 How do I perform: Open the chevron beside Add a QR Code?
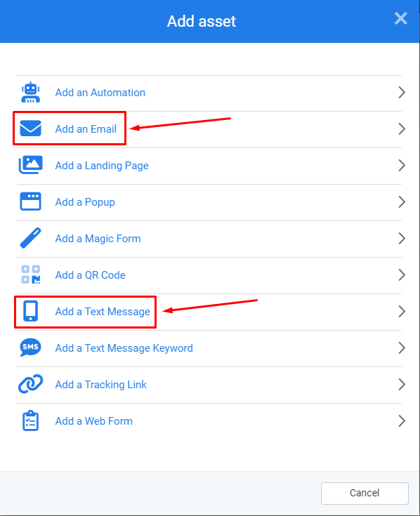pyautogui.click(x=402, y=274)
